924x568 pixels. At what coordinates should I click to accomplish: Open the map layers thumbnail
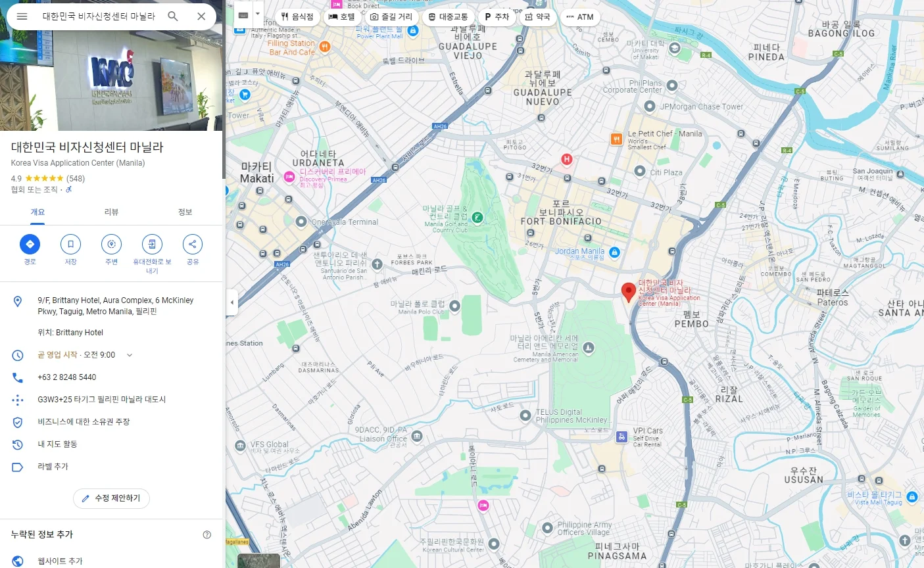tap(258, 561)
